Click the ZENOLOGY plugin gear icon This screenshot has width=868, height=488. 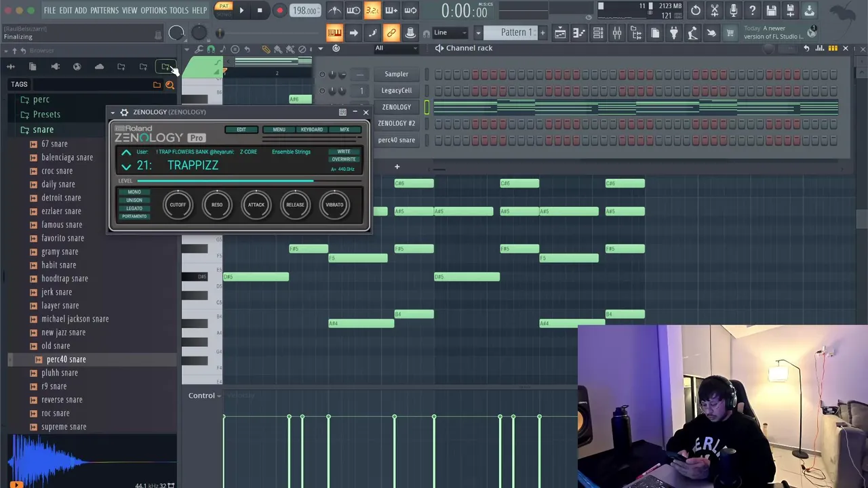pos(124,113)
